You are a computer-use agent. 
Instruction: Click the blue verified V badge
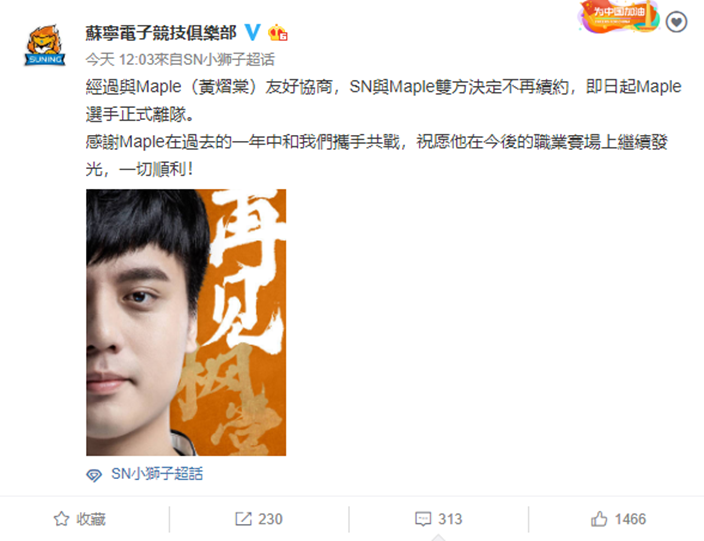252,32
